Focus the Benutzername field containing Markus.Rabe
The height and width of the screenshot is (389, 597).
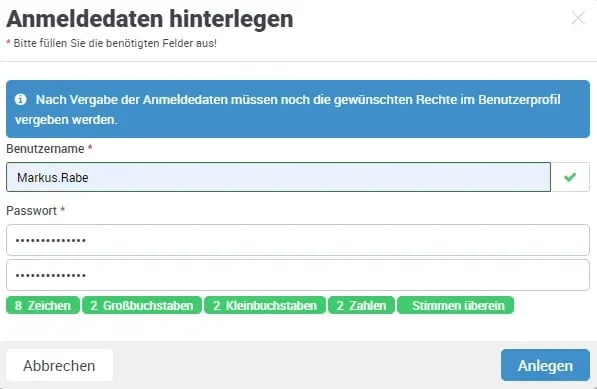[x=278, y=177]
